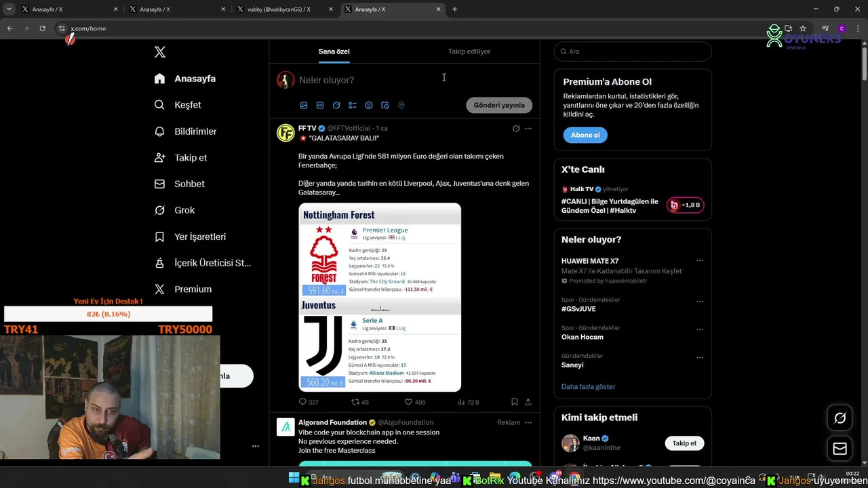Open Keşfet search page
Viewport: 868px width, 488px height.
click(x=178, y=105)
